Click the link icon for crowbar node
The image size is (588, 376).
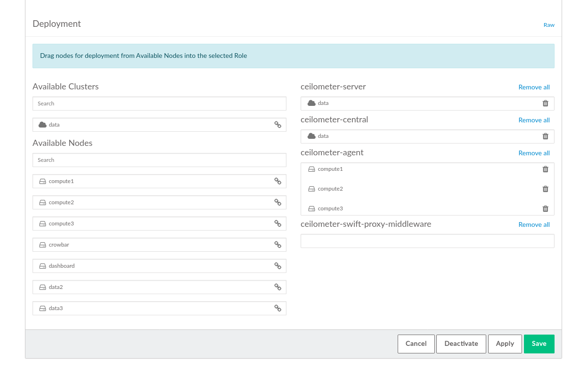[x=278, y=245]
